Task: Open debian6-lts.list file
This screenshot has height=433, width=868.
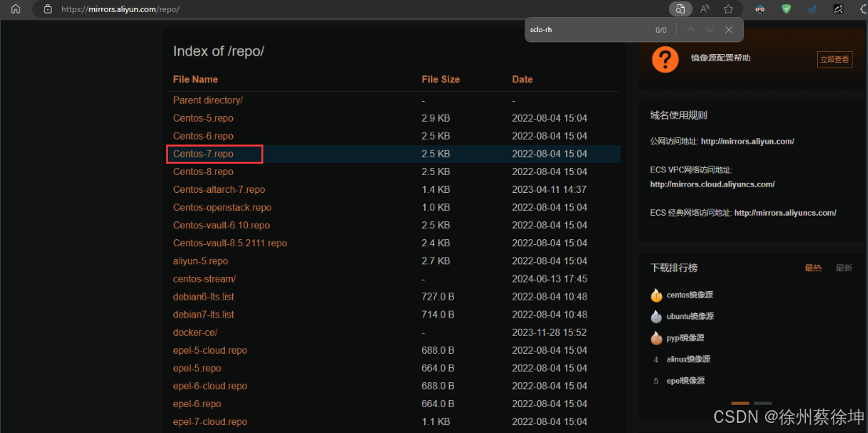Action: click(203, 297)
